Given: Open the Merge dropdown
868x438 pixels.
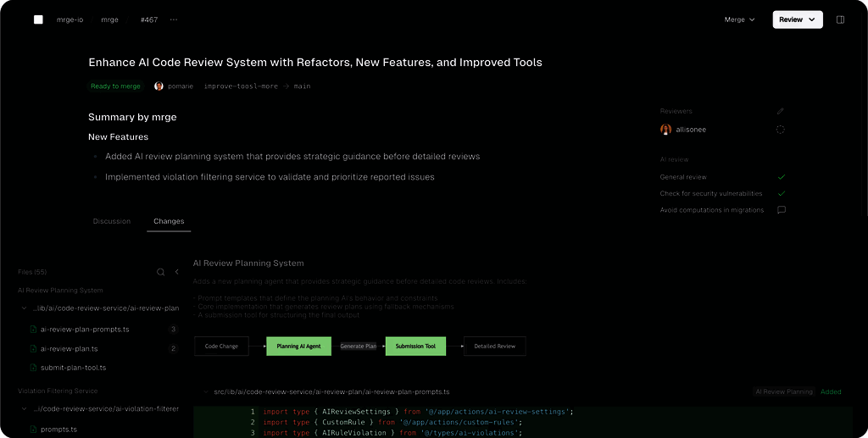Looking at the screenshot, I should (x=739, y=19).
